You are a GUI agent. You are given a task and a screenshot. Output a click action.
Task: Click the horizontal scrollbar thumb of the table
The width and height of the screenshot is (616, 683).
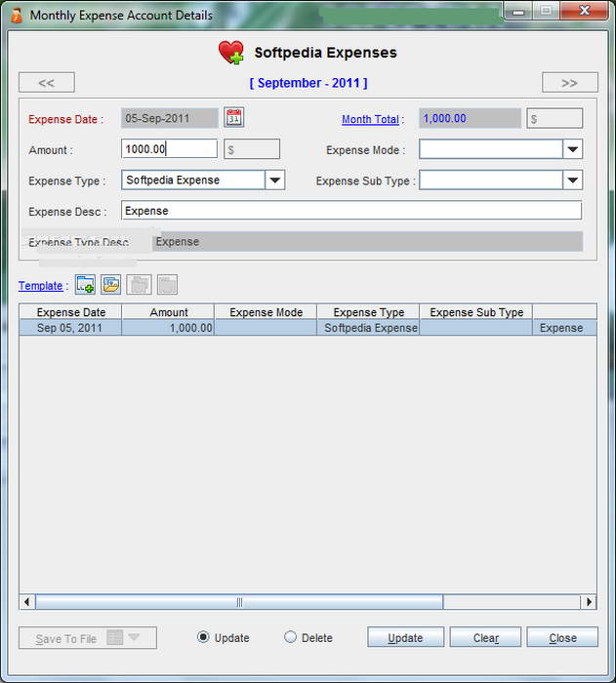(x=239, y=602)
